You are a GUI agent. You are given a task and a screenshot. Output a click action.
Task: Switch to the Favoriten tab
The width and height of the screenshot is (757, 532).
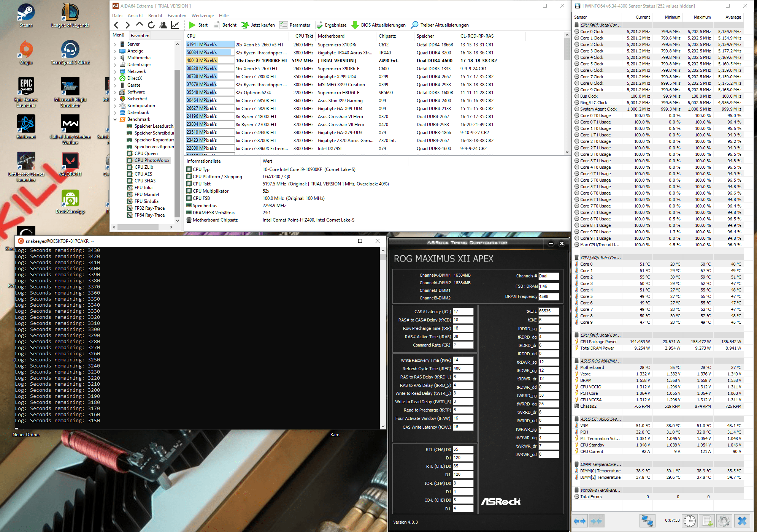140,35
